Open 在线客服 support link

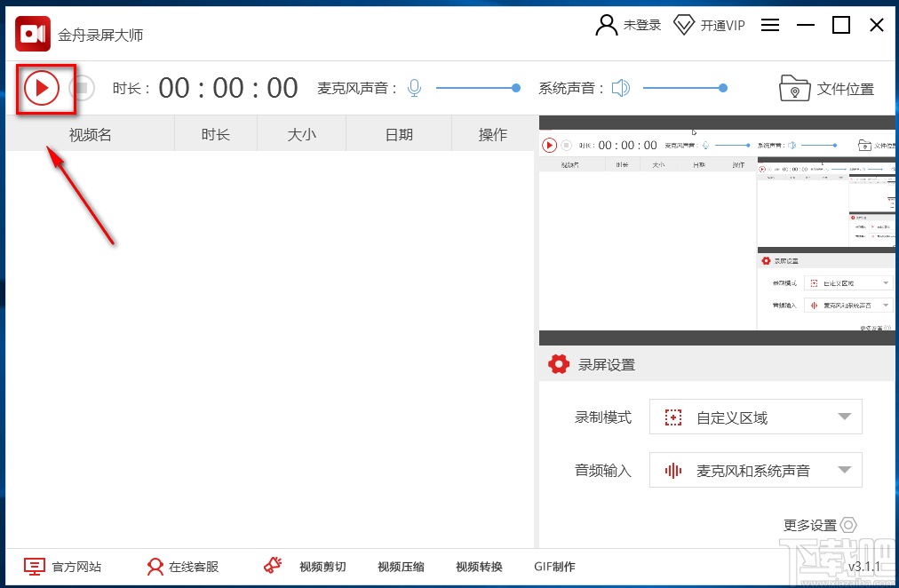194,567
